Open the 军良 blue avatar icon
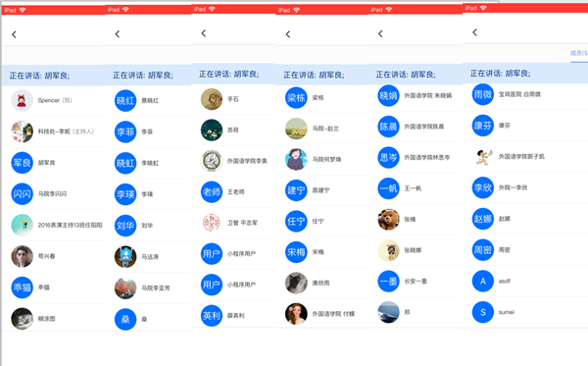The image size is (588, 366). [x=23, y=163]
